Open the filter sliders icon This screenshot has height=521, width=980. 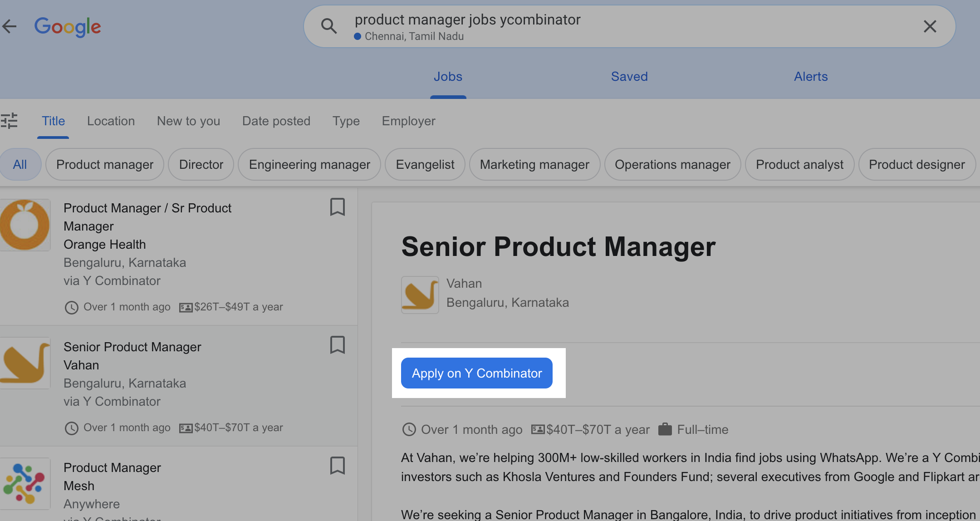9,121
